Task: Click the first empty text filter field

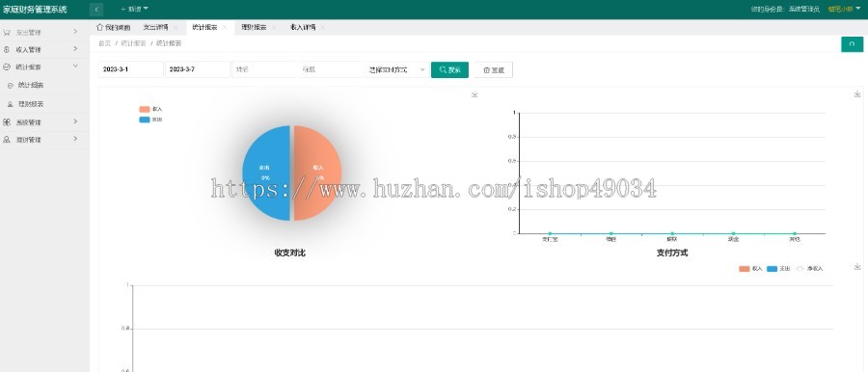Action: [264, 69]
